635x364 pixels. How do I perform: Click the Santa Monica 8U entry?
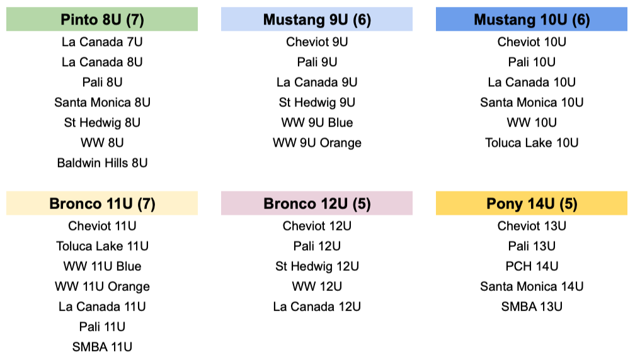point(102,103)
